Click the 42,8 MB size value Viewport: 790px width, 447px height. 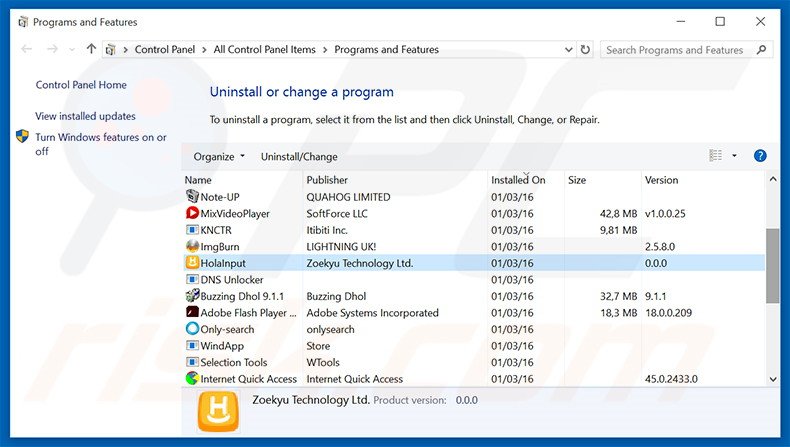click(618, 214)
